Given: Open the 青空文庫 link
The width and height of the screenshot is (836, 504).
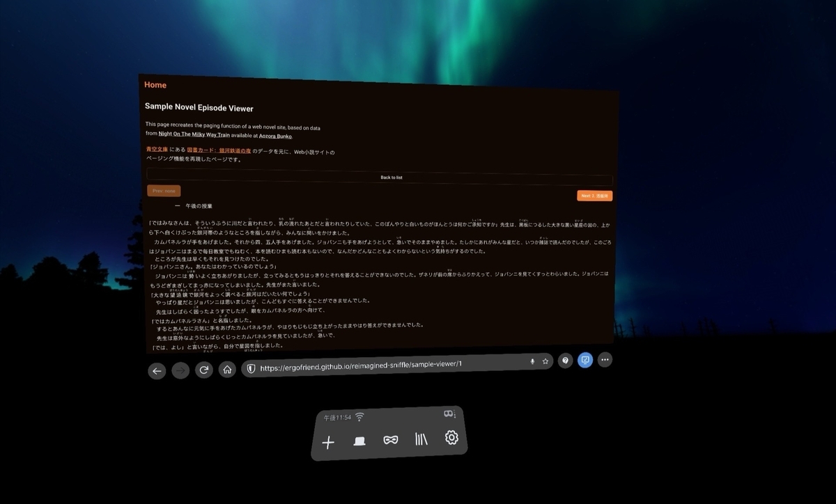Looking at the screenshot, I should click(x=157, y=150).
